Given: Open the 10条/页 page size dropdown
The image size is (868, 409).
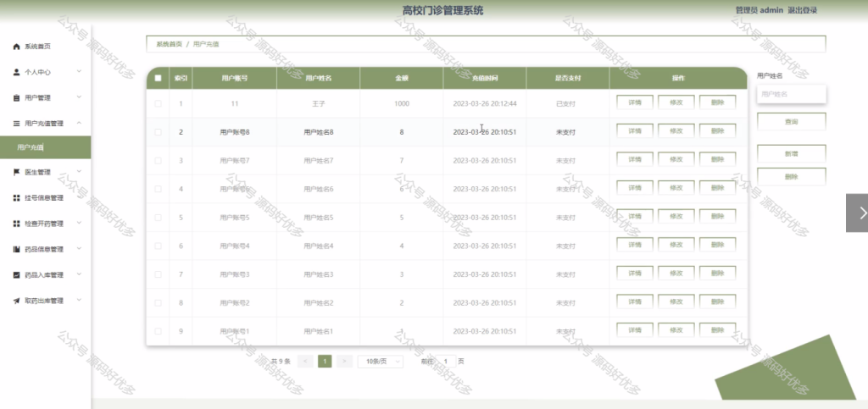Looking at the screenshot, I should click(x=381, y=362).
